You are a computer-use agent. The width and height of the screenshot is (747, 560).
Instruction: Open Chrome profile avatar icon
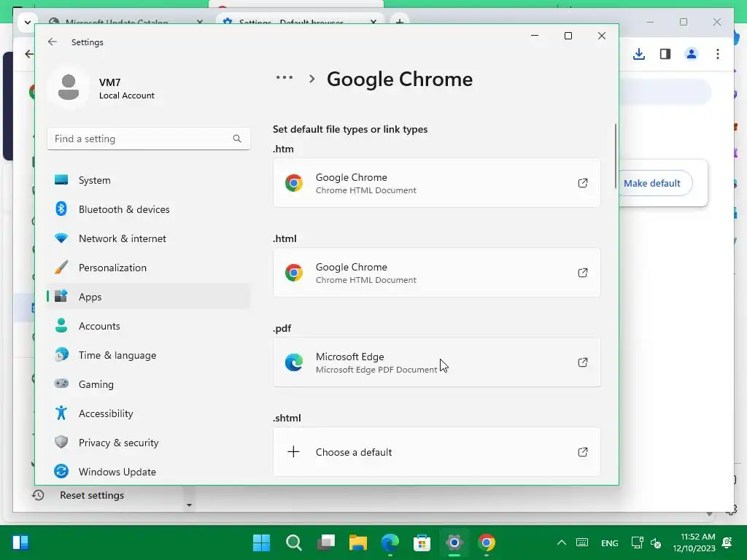click(x=692, y=54)
